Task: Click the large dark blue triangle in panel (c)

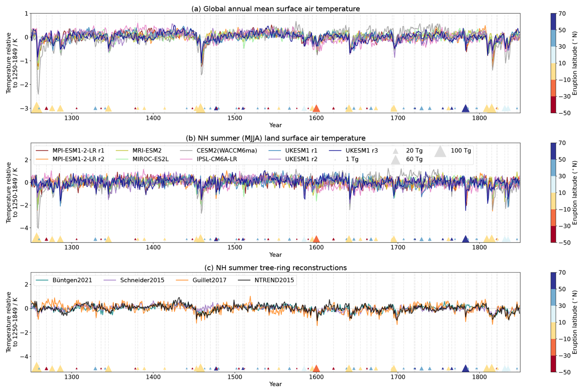Action: [x=465, y=369]
